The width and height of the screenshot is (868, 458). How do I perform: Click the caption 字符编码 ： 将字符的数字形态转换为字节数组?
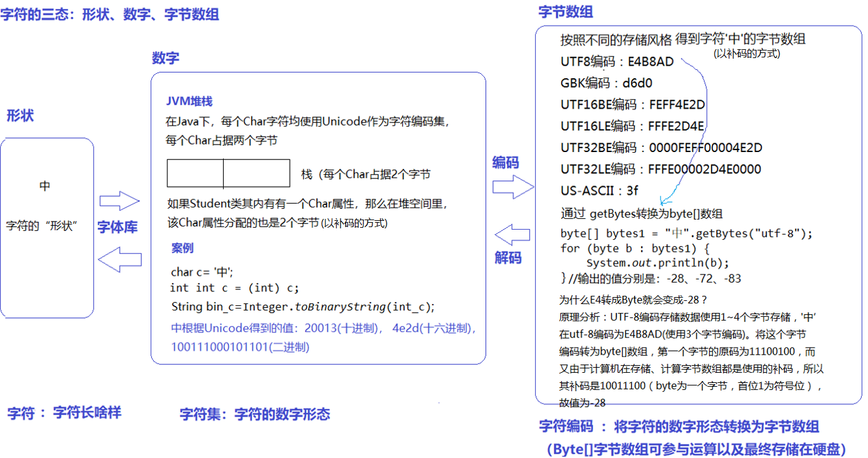[x=679, y=426]
